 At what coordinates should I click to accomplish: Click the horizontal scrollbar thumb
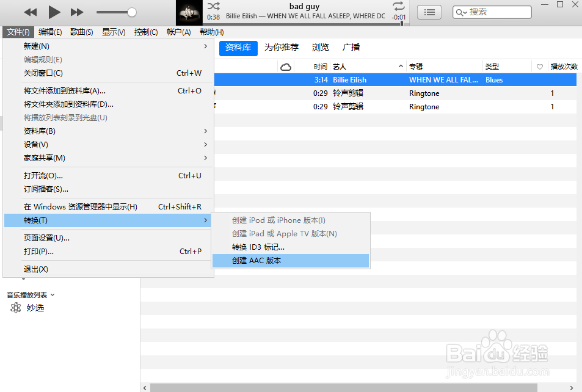click(343, 388)
